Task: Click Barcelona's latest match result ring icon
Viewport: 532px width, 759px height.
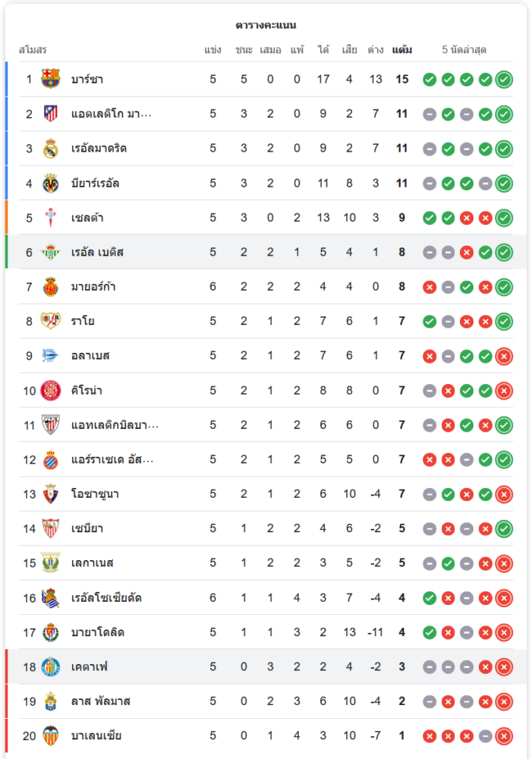Action: [504, 80]
